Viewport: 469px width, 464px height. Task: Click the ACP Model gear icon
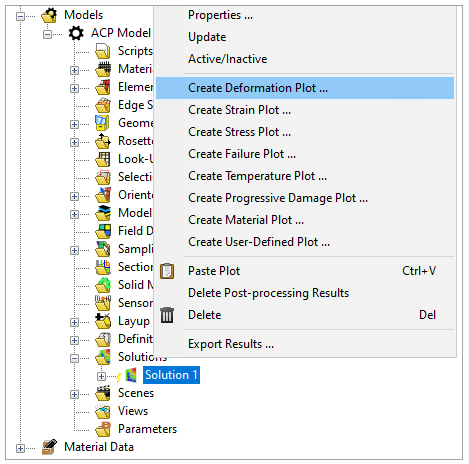pos(76,33)
